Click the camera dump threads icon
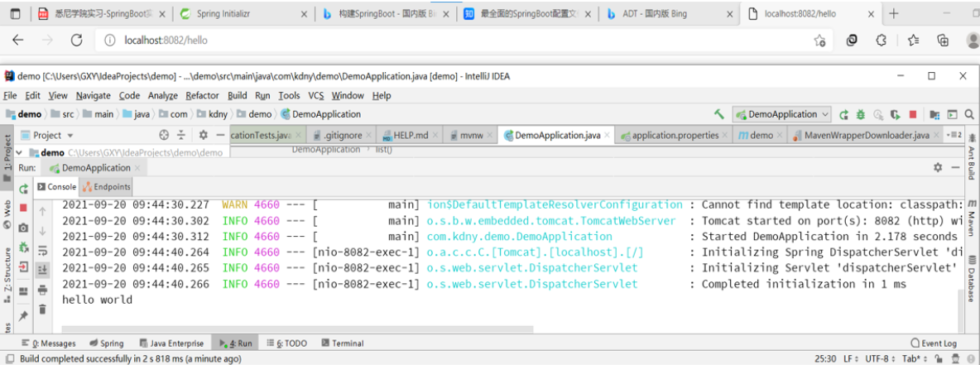 click(24, 228)
